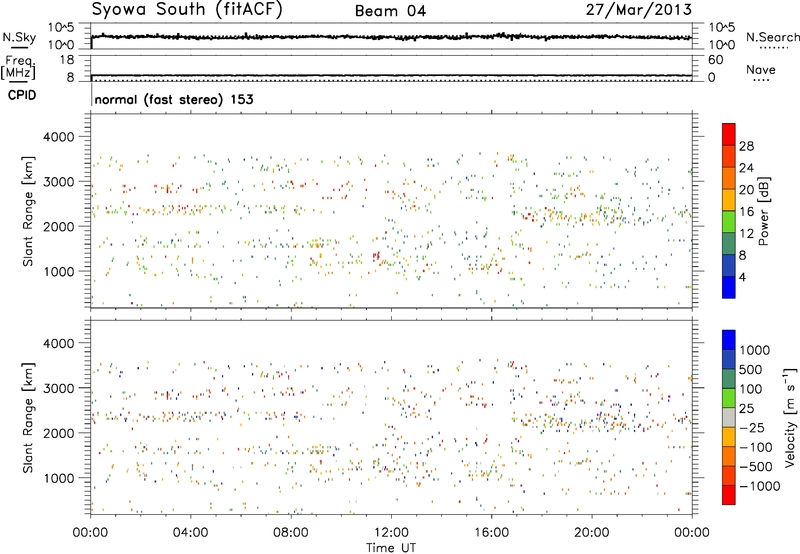Click the 'Beam 04' label
Image resolution: width=800 pixels, height=554 pixels.
390,11
